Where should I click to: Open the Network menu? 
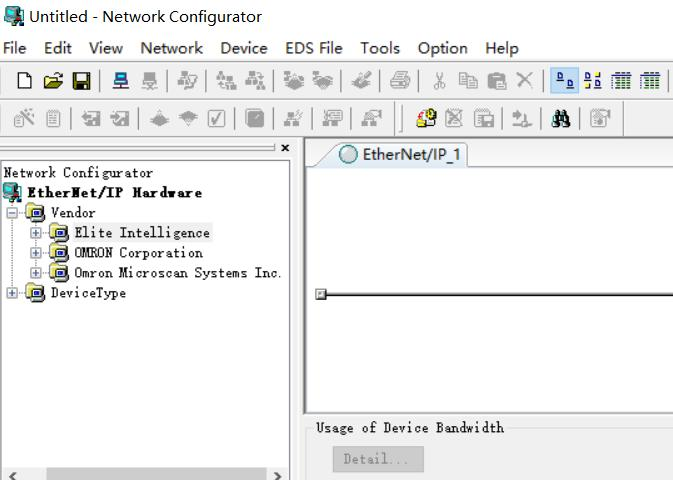(171, 48)
